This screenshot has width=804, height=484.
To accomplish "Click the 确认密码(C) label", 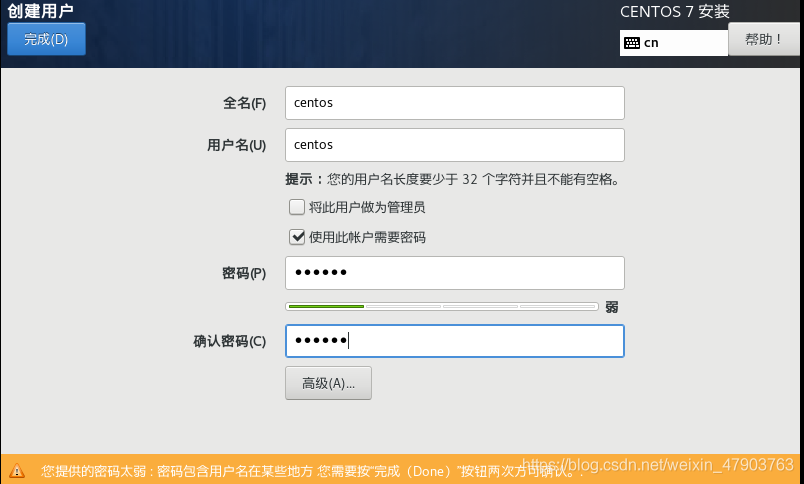I will tap(230, 341).
